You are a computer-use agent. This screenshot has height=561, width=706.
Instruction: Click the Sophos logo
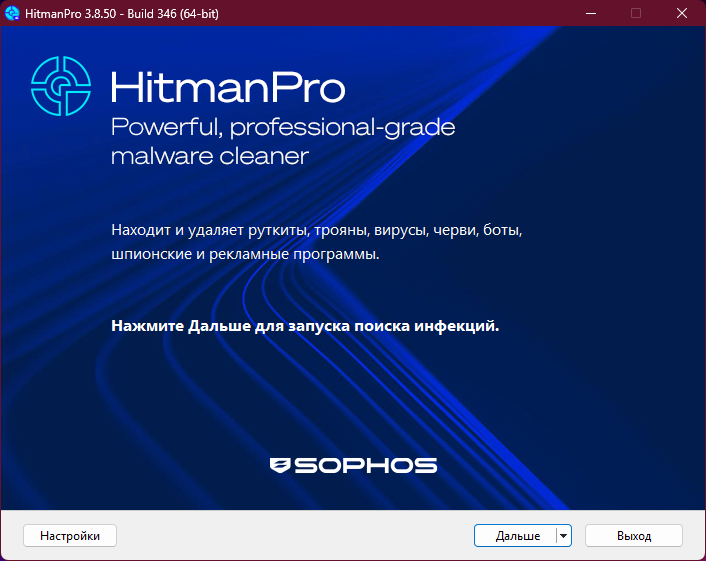coord(353,465)
